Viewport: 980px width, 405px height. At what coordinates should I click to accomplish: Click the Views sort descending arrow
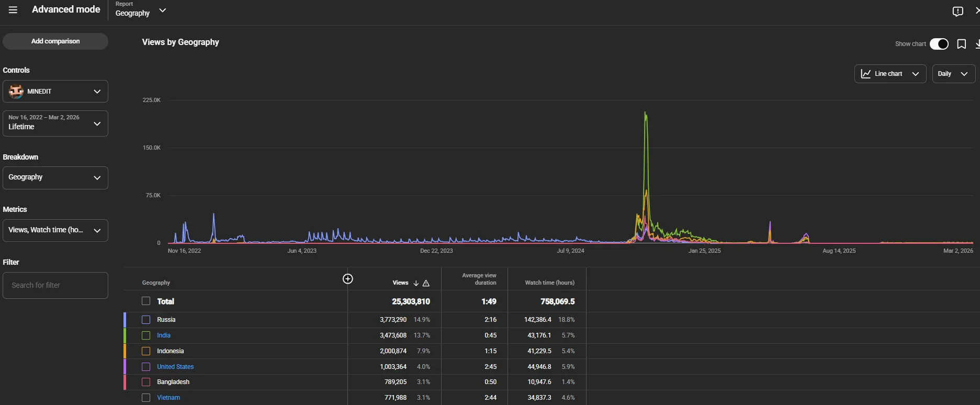coord(416,283)
